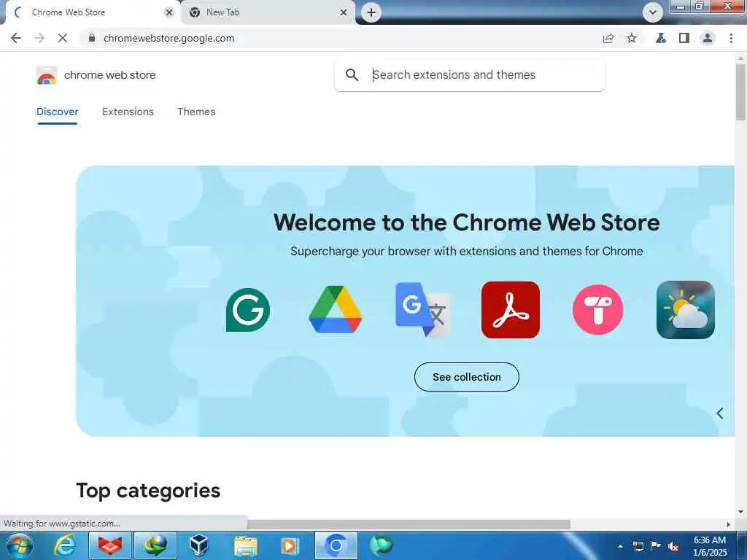This screenshot has height=560, width=747.
Task: Click the carousel previous chevron
Action: point(720,413)
